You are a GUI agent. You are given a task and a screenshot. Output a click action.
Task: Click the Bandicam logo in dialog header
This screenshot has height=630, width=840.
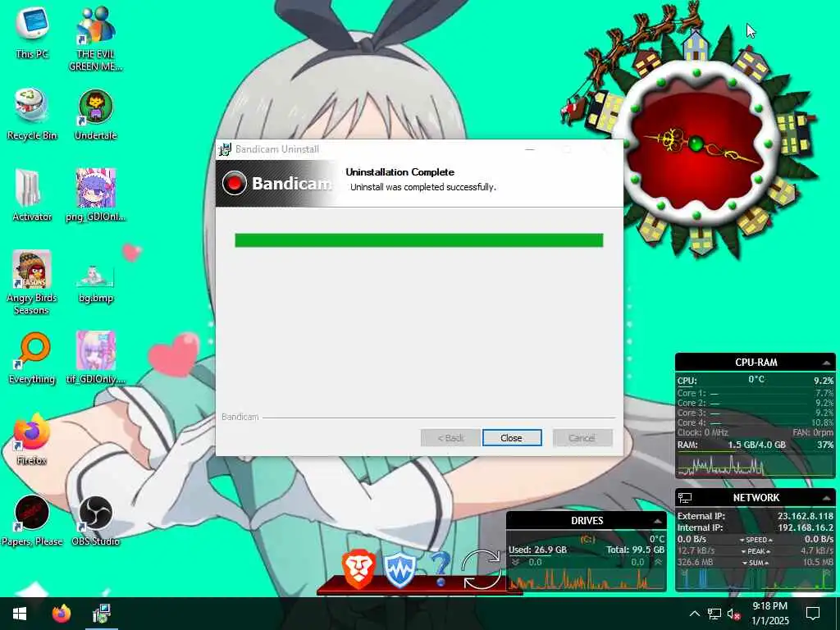tap(277, 183)
